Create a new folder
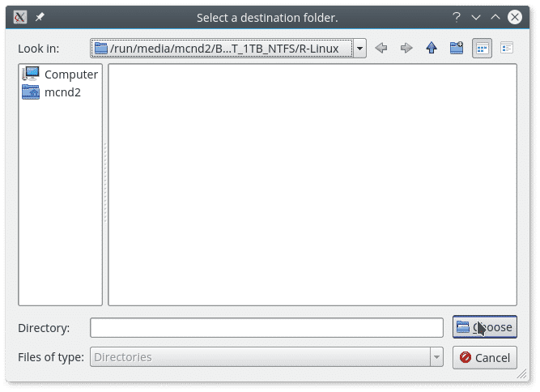Viewport: 540px width, 392px height. (x=457, y=48)
